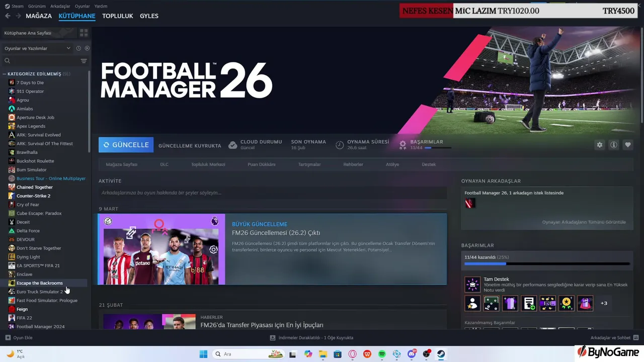The width and height of the screenshot is (644, 362).
Task: Go to the MAĞAZA tab
Action: click(x=39, y=16)
